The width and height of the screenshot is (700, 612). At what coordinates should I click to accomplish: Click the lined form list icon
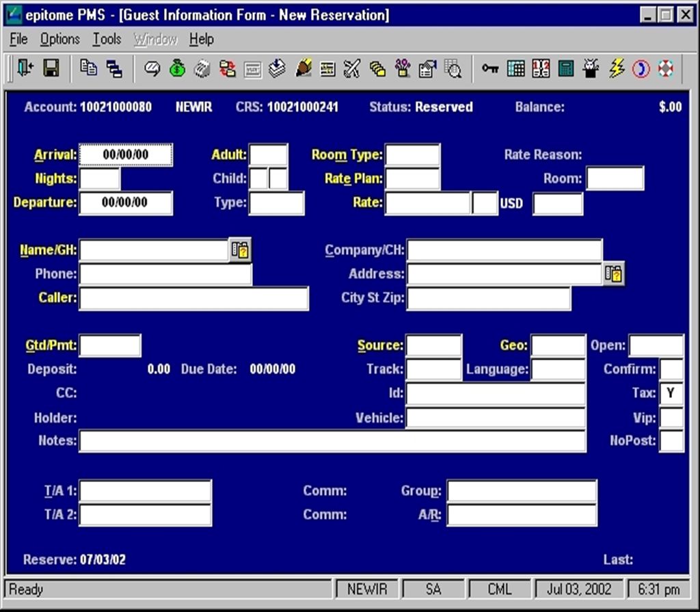pyautogui.click(x=327, y=69)
